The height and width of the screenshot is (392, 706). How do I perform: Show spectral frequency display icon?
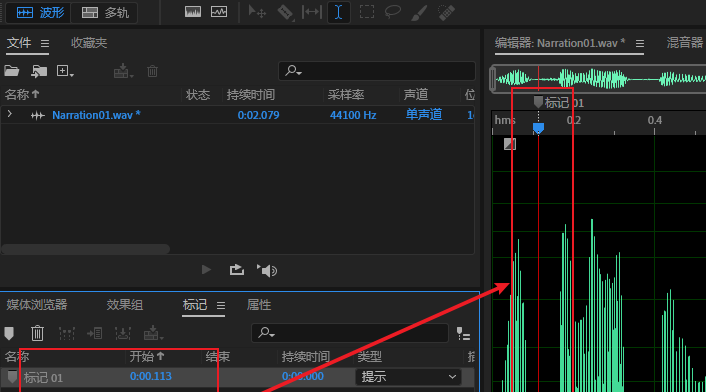[193, 12]
